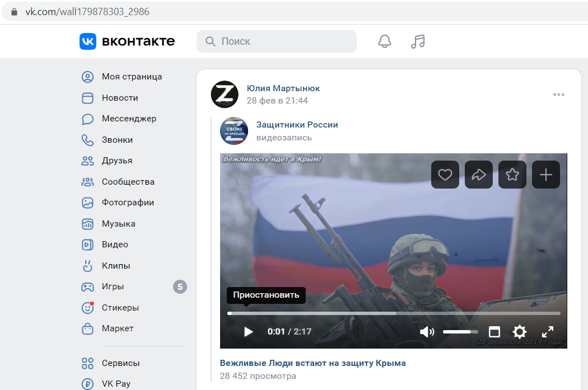Click the Сервисы grid icon
This screenshot has height=390, width=588.
coord(87,363)
